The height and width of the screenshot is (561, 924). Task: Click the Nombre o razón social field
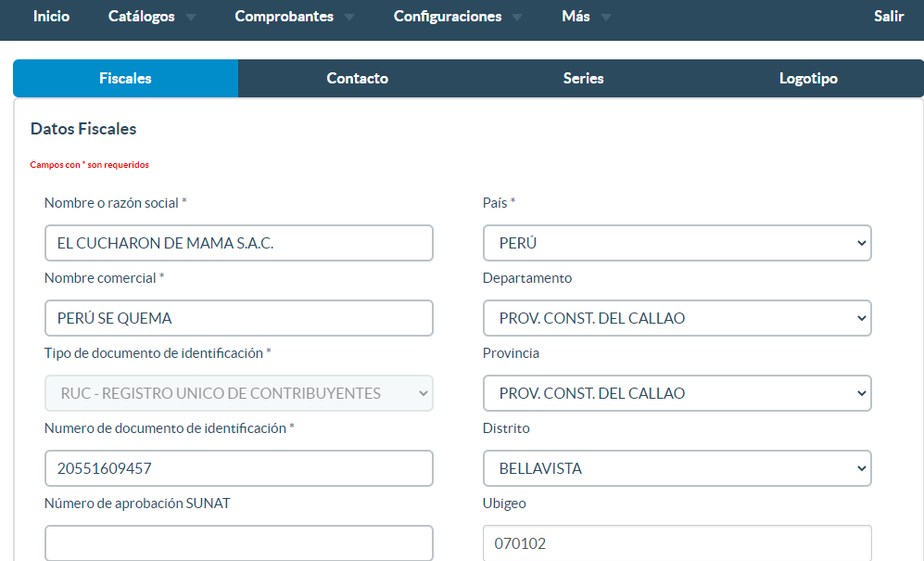click(x=239, y=243)
